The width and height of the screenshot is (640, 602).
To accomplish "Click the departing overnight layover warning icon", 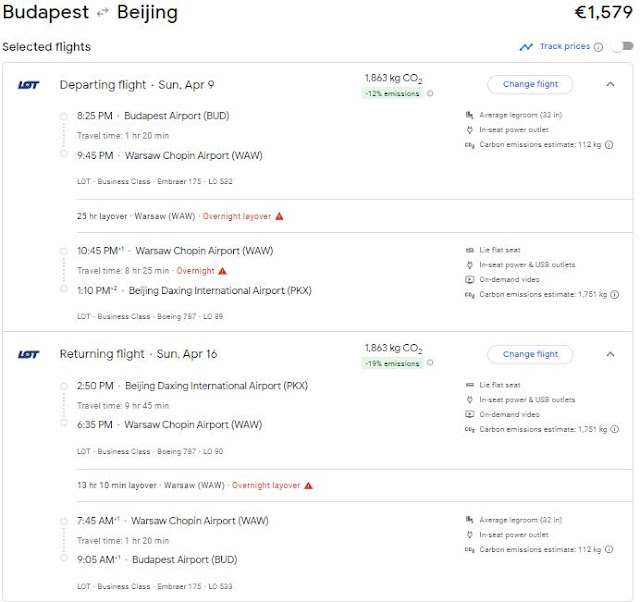I will point(280,216).
